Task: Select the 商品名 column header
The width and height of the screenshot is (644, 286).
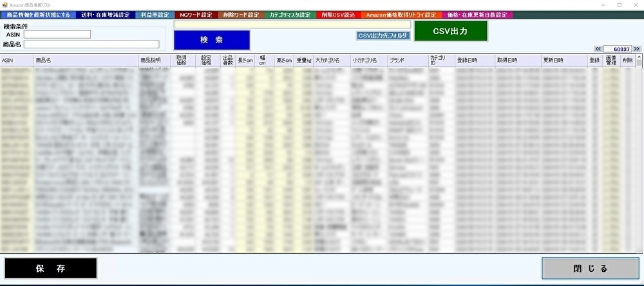Action: click(86, 61)
